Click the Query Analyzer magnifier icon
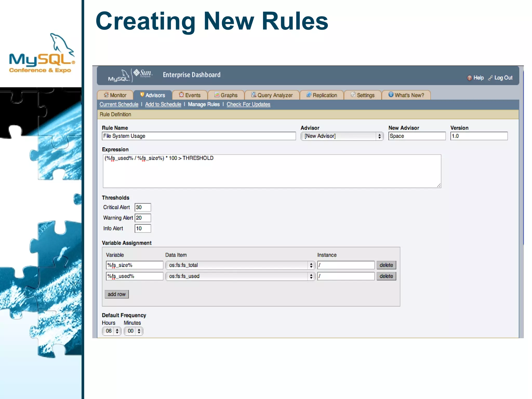This screenshot has height=399, width=532. point(254,95)
